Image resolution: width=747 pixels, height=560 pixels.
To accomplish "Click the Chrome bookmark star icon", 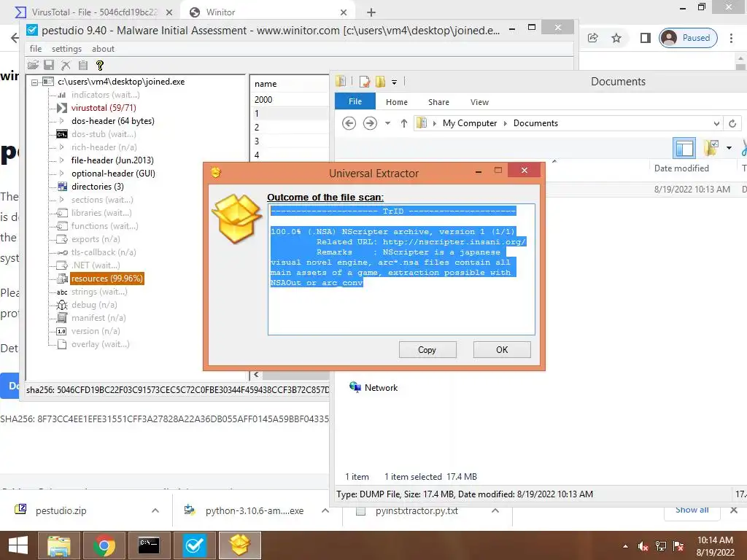I will (x=616, y=38).
